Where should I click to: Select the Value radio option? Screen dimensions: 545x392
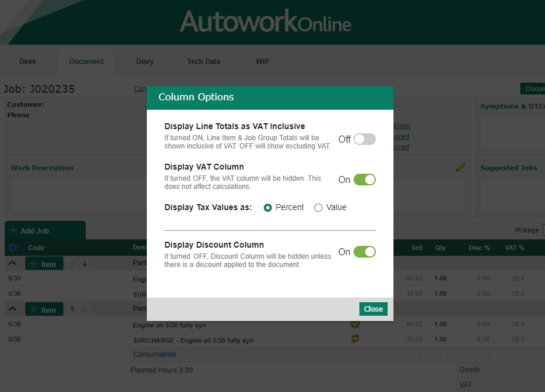pyautogui.click(x=318, y=208)
